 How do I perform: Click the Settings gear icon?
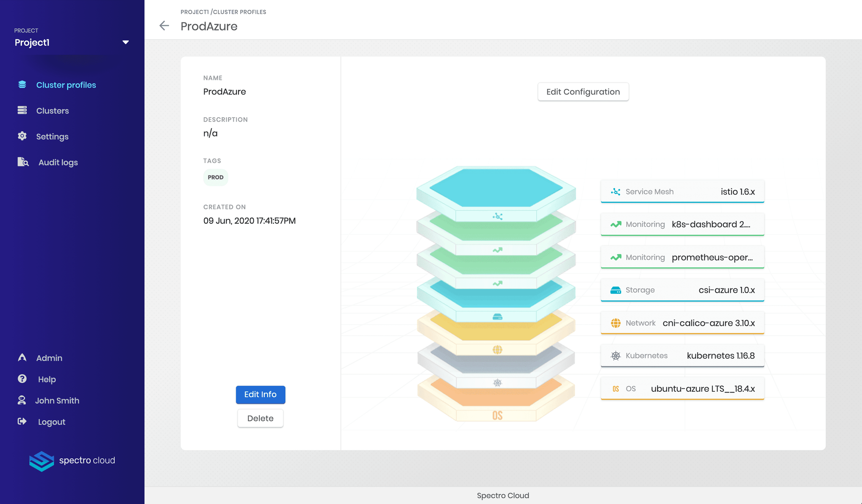tap(22, 136)
